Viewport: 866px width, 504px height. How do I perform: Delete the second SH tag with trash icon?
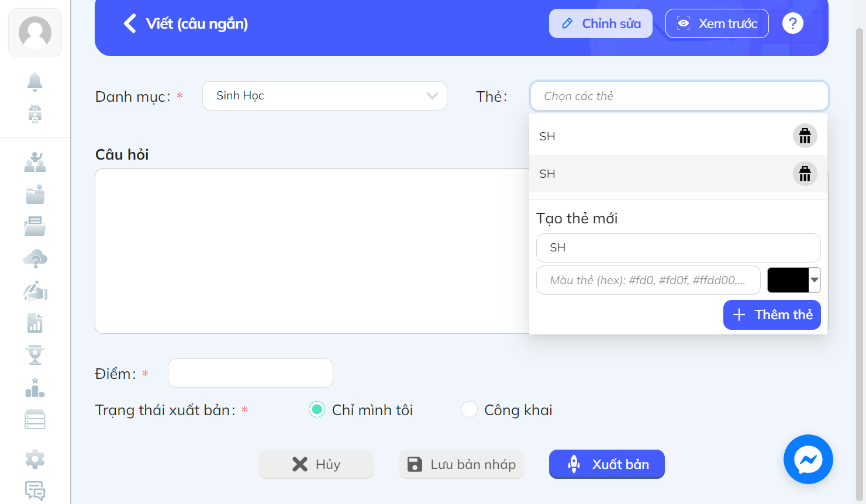[x=805, y=174]
